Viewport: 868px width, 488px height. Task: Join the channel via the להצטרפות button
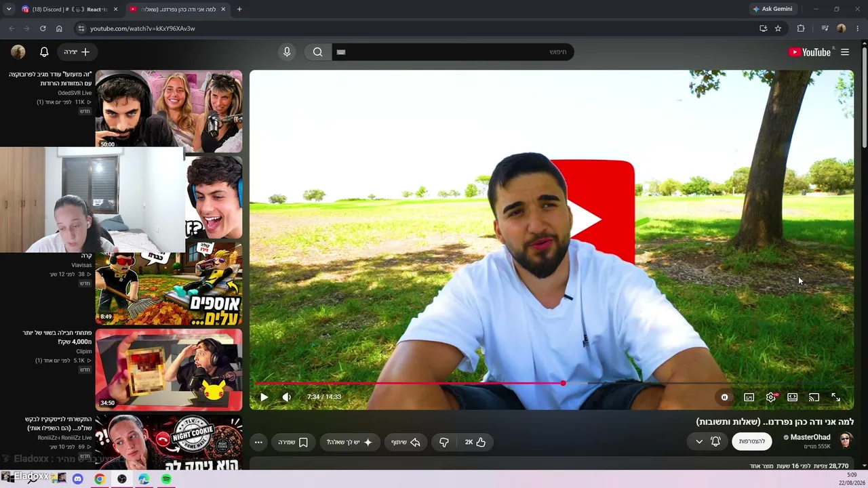[x=752, y=441]
